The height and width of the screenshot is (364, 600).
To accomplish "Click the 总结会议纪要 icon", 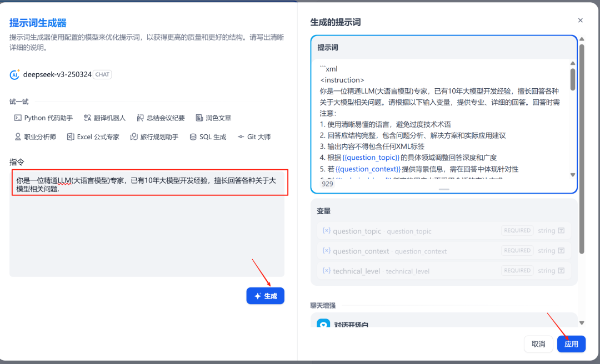I will pyautogui.click(x=140, y=118).
